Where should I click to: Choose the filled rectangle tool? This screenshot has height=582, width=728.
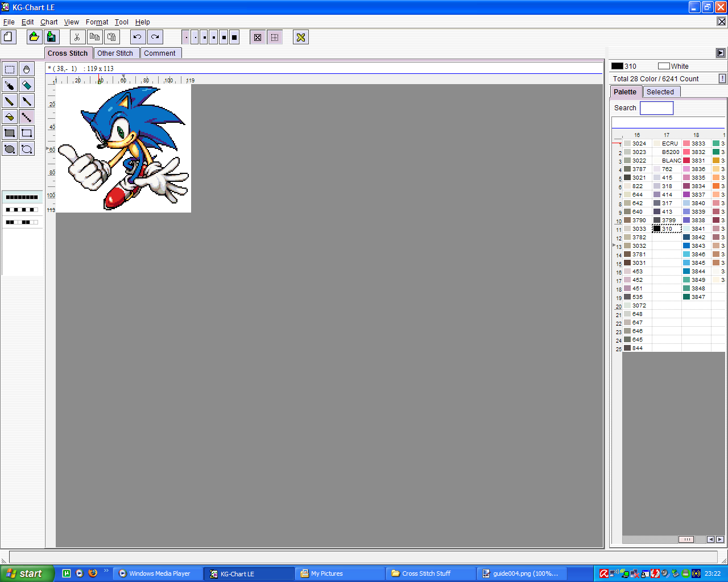pos(10,133)
